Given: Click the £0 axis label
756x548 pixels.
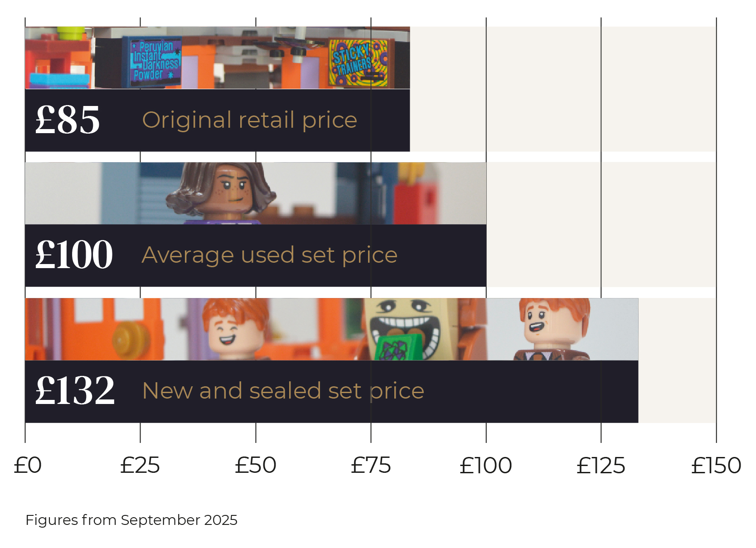Looking at the screenshot, I should 27,466.
